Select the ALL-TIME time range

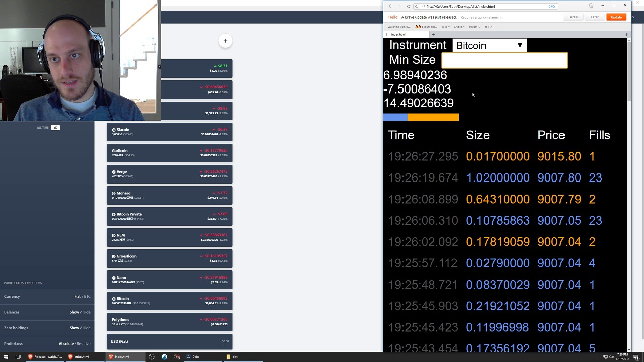42,128
